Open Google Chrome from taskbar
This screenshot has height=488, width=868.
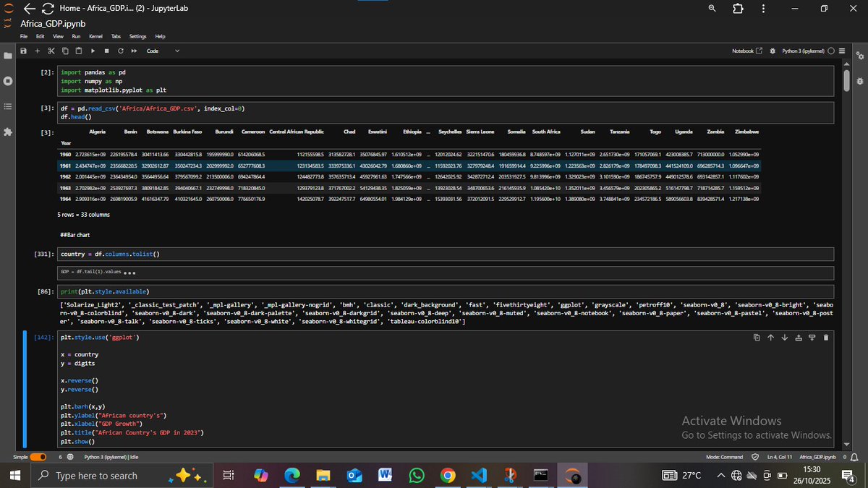448,475
